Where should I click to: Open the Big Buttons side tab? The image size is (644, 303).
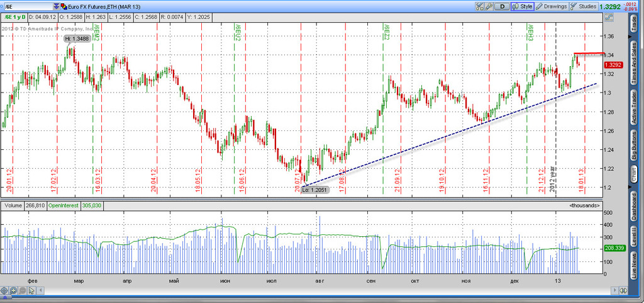[x=634, y=145]
